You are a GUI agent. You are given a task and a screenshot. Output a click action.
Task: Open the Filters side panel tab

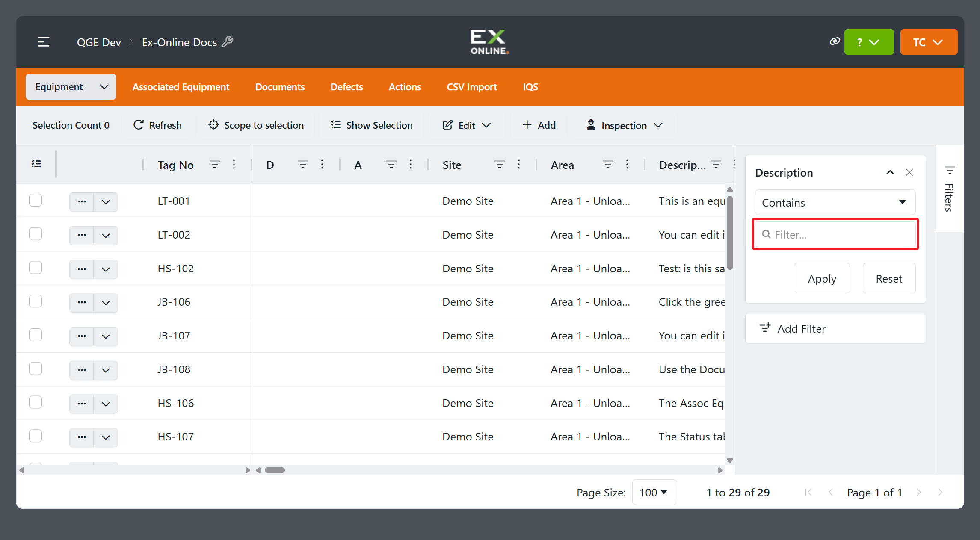[950, 189]
